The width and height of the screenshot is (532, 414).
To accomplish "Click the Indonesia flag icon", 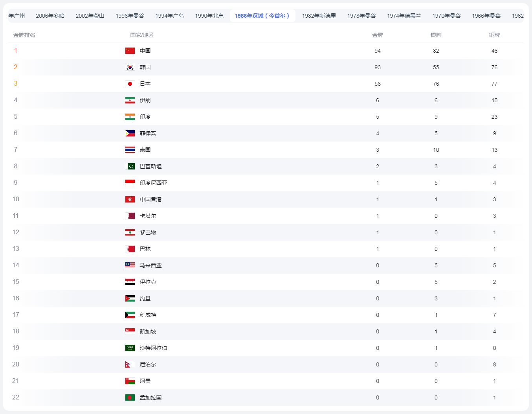I will (x=130, y=183).
